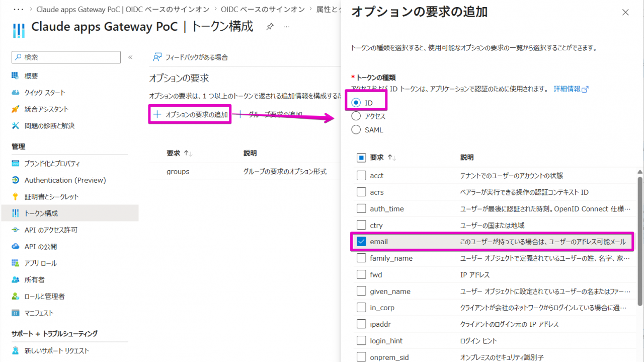Sort panel 要求 column via sort arrows

pyautogui.click(x=391, y=158)
